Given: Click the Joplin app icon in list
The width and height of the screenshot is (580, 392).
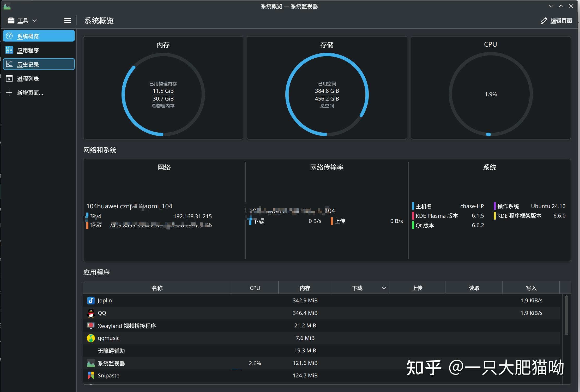Looking at the screenshot, I should point(91,300).
